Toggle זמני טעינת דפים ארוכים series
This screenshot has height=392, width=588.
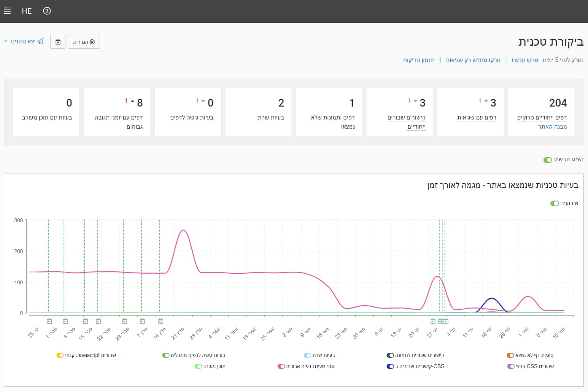281,367
